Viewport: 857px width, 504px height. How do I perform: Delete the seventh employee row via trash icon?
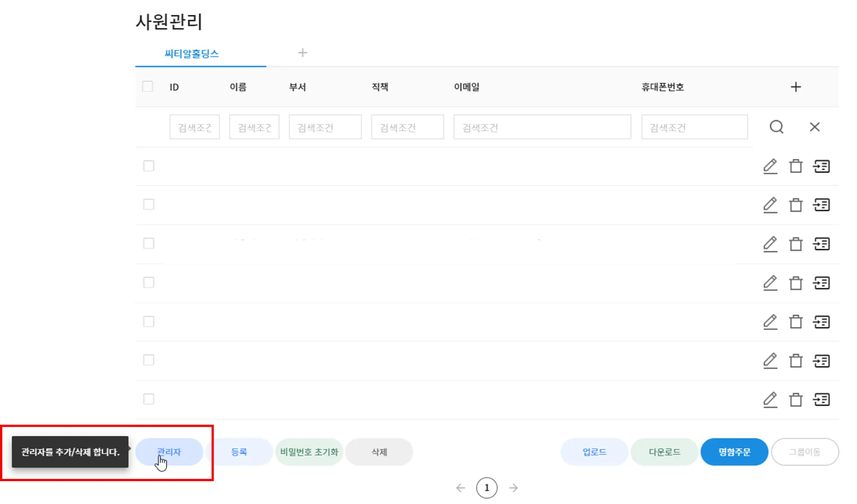coord(796,399)
